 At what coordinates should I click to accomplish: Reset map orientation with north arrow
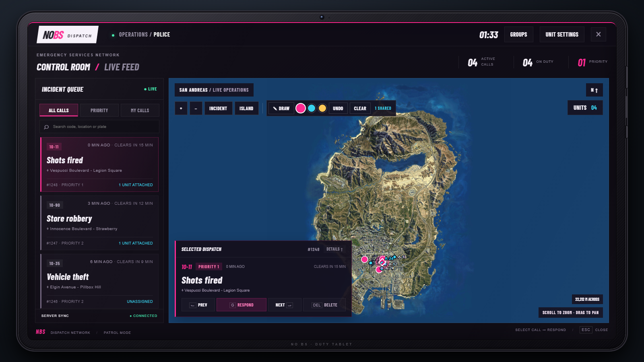coord(594,90)
